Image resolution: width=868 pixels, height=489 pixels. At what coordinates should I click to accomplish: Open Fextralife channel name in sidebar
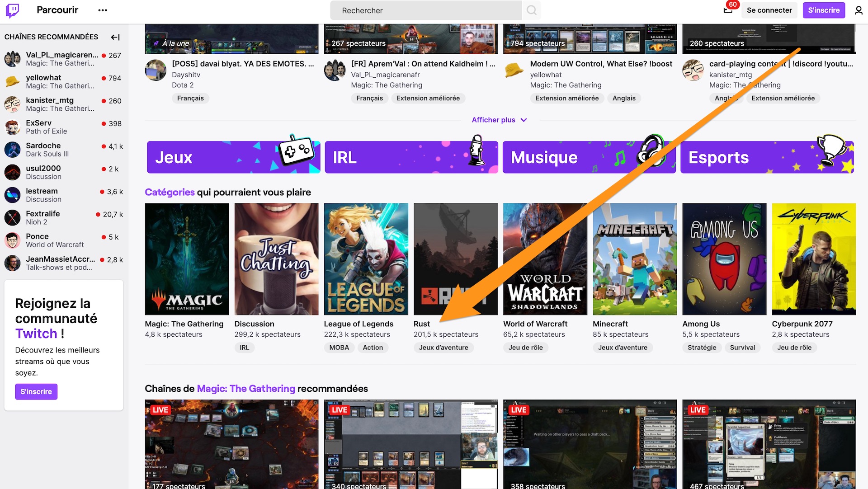click(43, 214)
